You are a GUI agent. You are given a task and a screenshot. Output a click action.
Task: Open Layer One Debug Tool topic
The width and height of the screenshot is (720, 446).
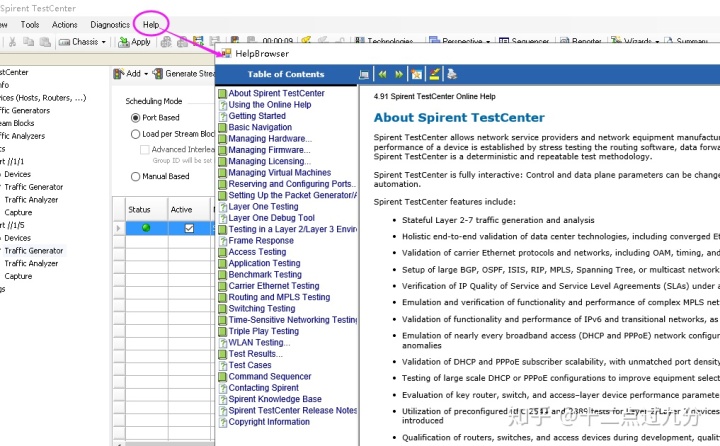271,218
